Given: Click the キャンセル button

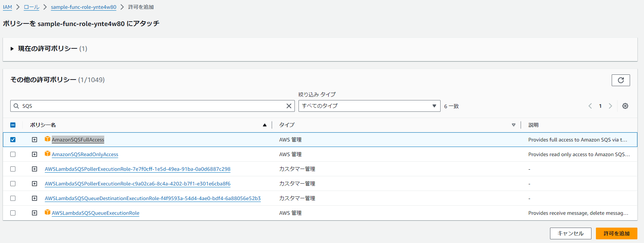Looking at the screenshot, I should coord(571,233).
